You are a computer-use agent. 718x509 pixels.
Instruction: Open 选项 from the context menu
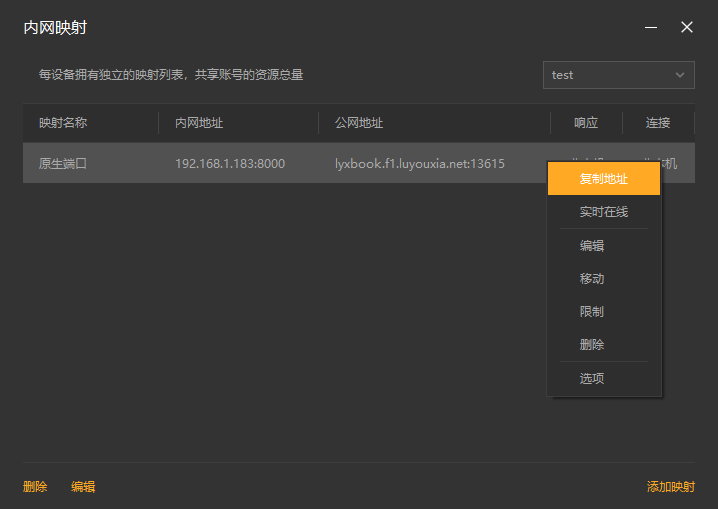pos(604,379)
